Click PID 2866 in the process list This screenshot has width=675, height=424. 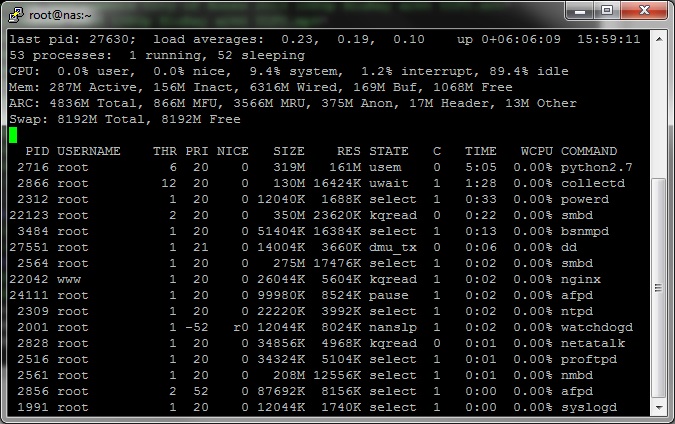[33, 183]
